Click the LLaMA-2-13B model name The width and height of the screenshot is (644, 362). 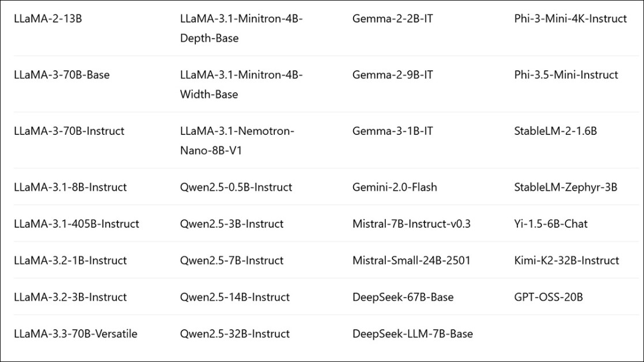coord(48,19)
